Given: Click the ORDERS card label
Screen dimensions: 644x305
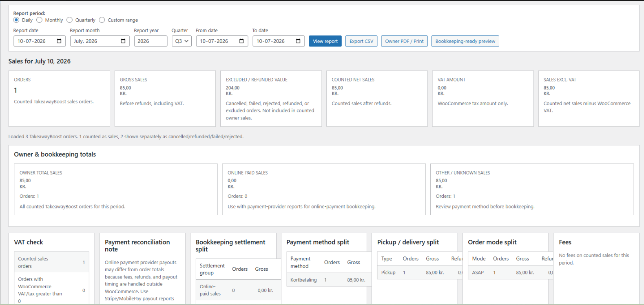Looking at the screenshot, I should 22,80.
